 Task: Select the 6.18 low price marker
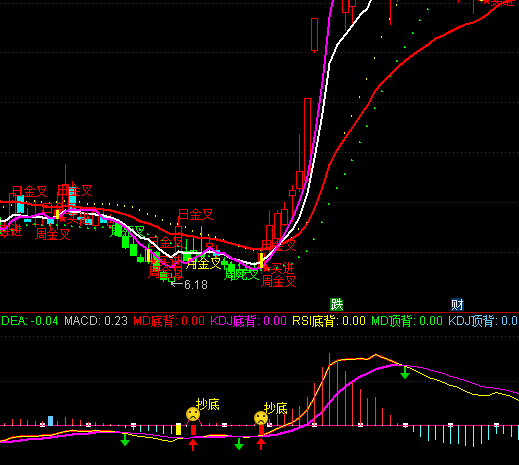pyautogui.click(x=189, y=284)
